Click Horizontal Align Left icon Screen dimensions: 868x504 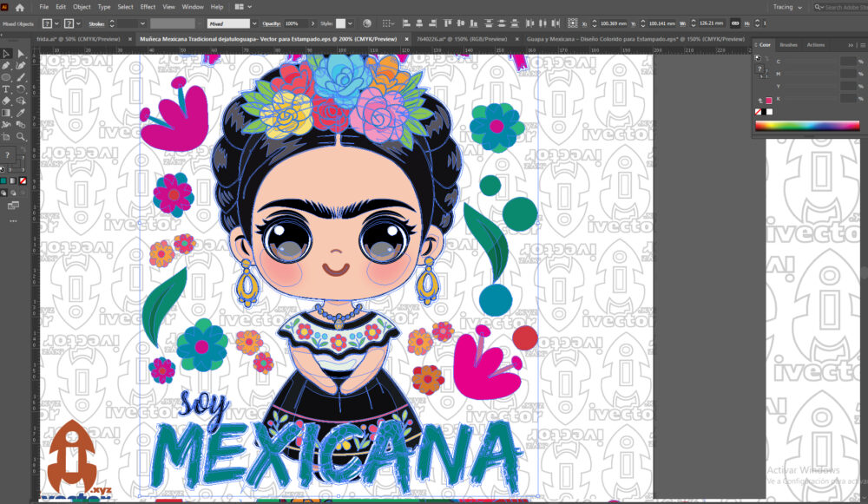click(405, 23)
